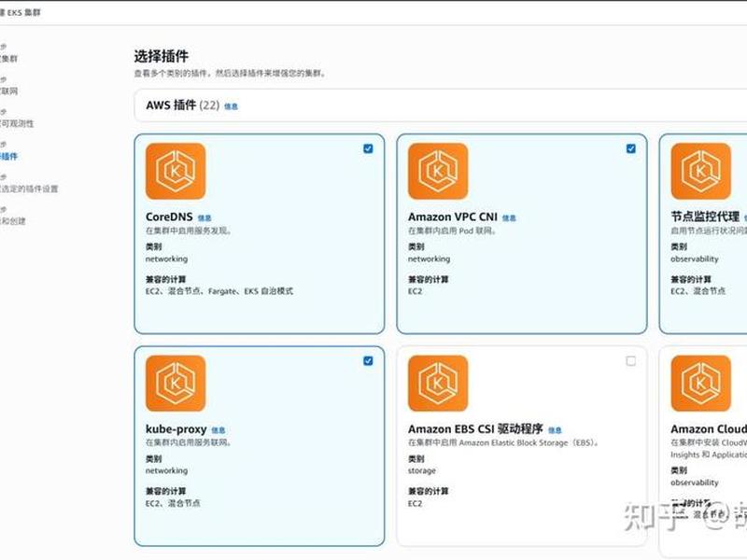This screenshot has height=560, width=747.
Task: Open the 信息 link next to Amazon EBS CSI 驱动程序
Action: [555, 430]
